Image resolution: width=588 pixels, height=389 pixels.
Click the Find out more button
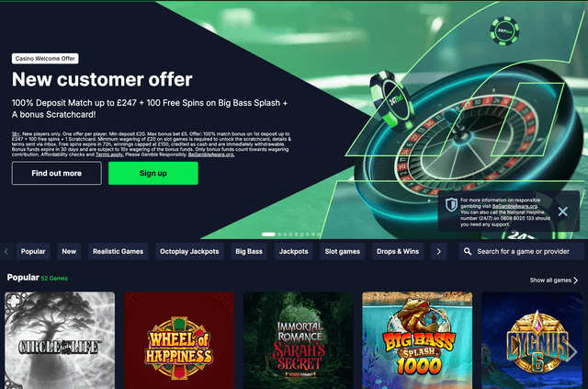click(57, 173)
